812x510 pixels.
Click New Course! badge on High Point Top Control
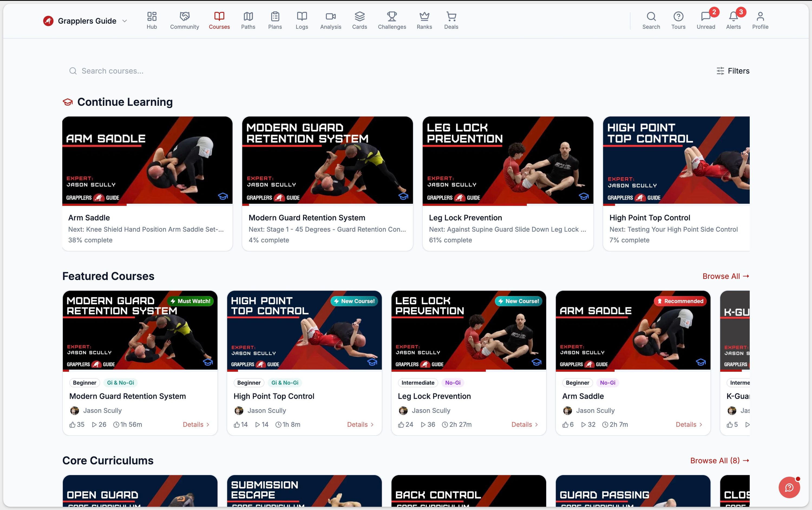click(354, 301)
